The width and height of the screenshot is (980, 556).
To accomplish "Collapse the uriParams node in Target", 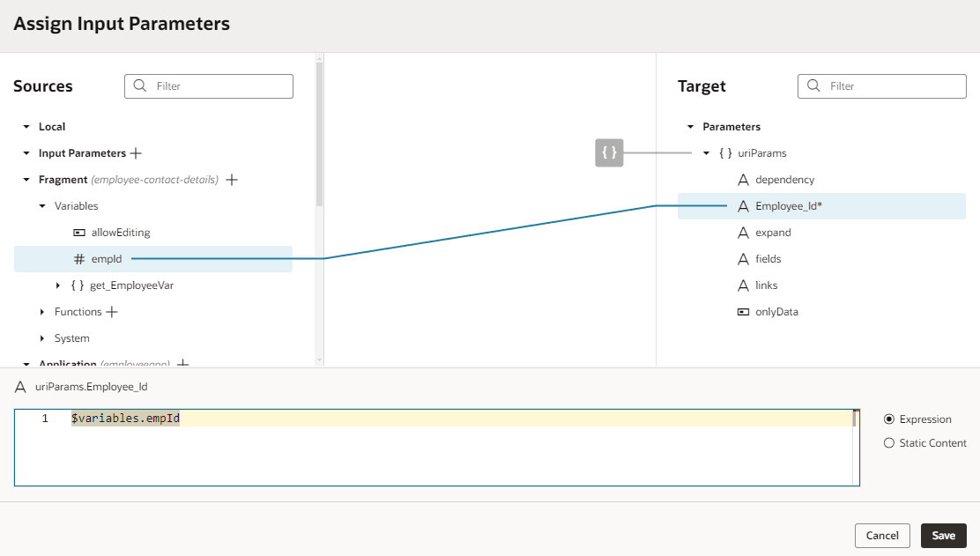I will click(705, 152).
